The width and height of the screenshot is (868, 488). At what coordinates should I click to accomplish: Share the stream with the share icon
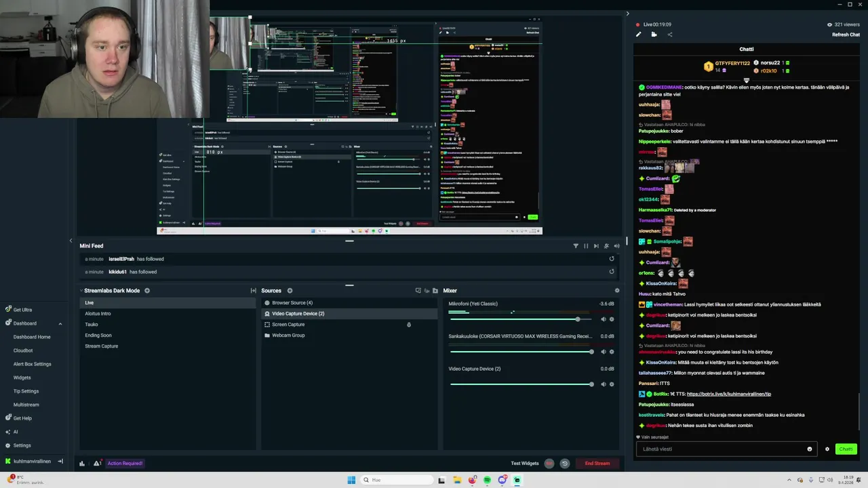[x=670, y=35]
